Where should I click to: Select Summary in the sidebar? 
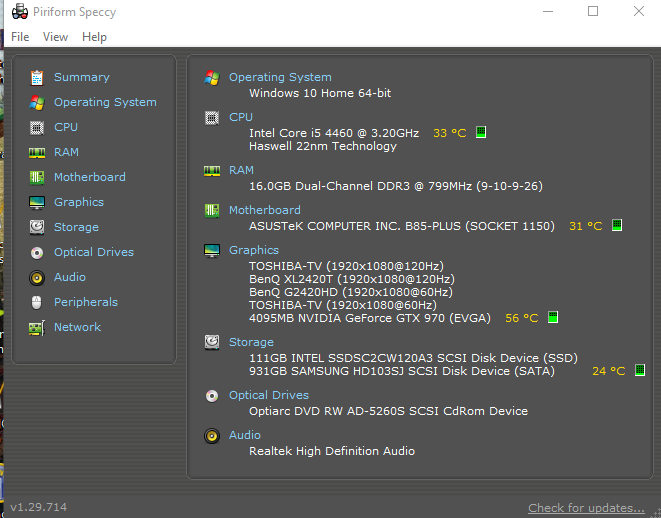pyautogui.click(x=82, y=77)
